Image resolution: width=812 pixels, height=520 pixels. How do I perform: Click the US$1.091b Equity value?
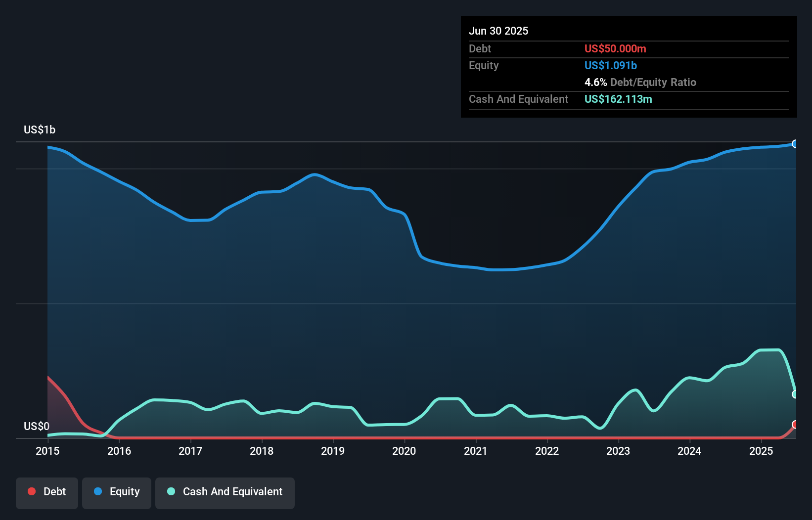(611, 66)
